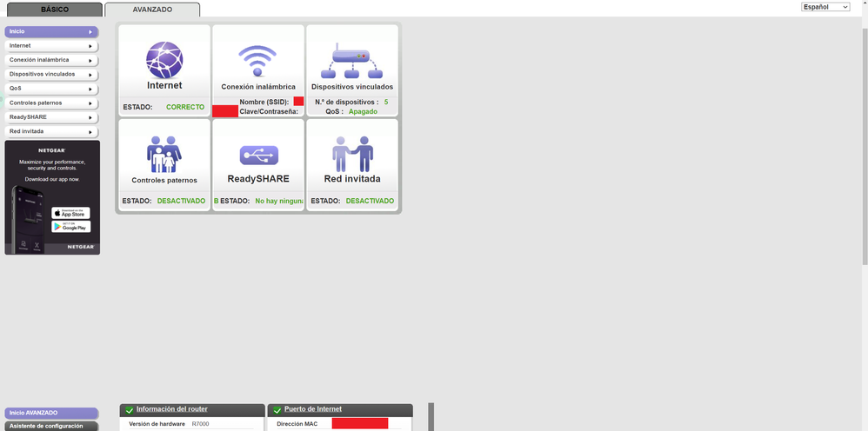Open Asistente de configuración menu item

coord(51,427)
